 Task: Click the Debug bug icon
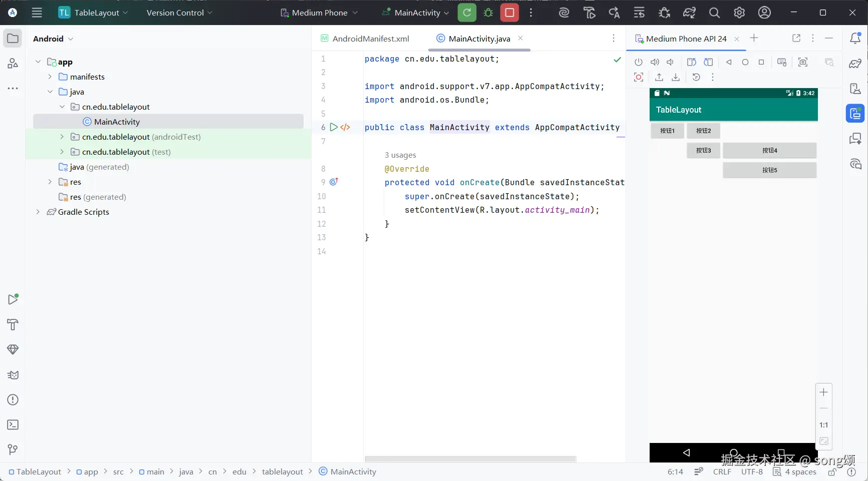pos(488,13)
